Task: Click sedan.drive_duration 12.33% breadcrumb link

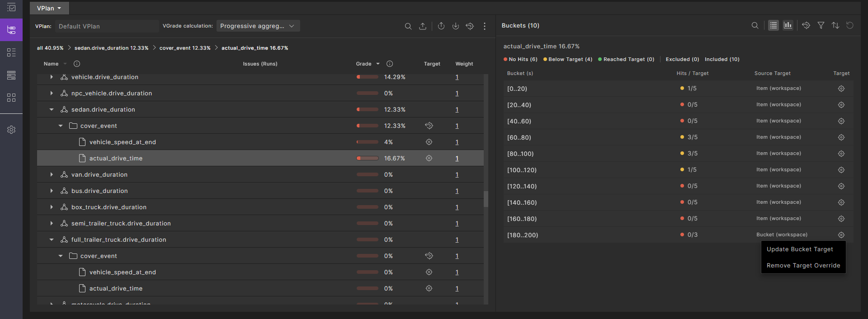Action: [111, 48]
